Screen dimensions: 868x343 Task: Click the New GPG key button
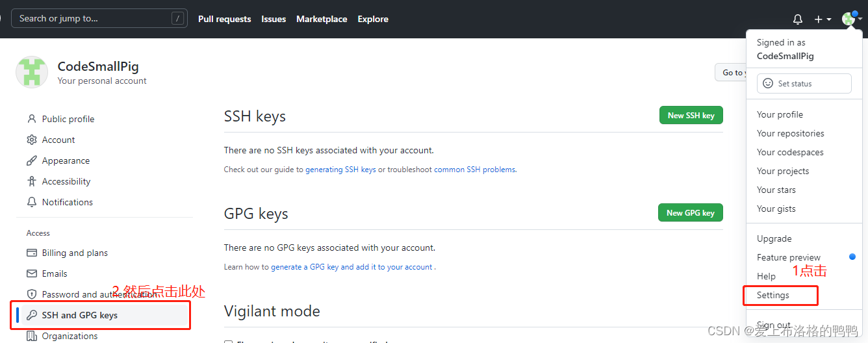click(691, 212)
